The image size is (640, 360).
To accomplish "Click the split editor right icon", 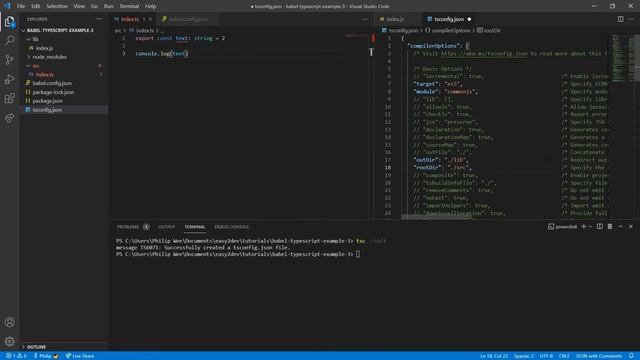I will 620,19.
